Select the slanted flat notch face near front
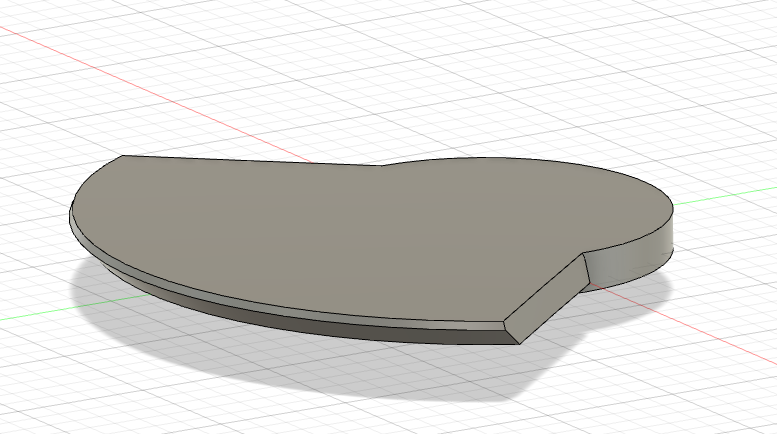The width and height of the screenshot is (777, 434). pos(548,300)
